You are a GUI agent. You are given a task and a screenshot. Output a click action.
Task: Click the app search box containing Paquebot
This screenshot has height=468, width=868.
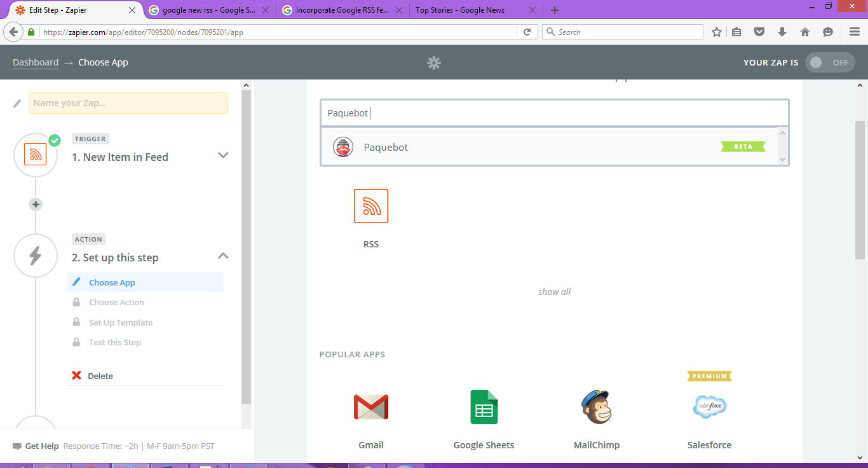[x=554, y=113]
